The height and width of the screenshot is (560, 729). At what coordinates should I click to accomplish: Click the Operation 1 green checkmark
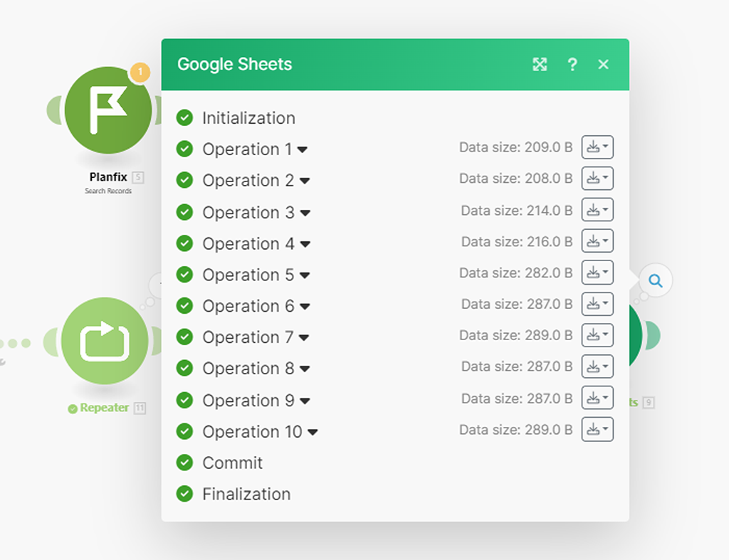coord(184,149)
